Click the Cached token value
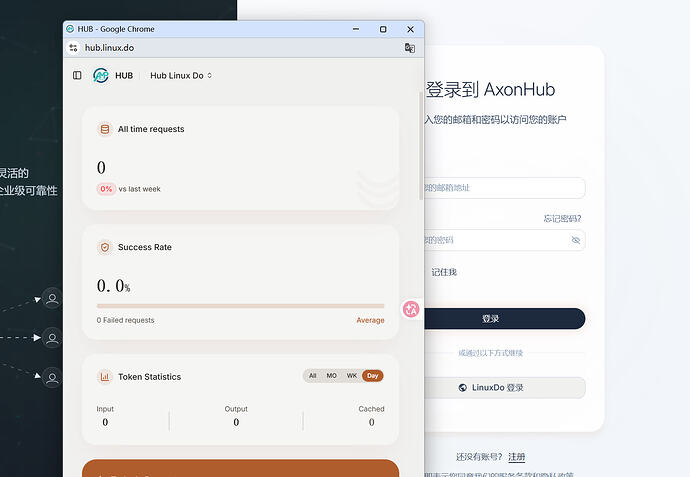This screenshot has width=690, height=477. (x=372, y=422)
